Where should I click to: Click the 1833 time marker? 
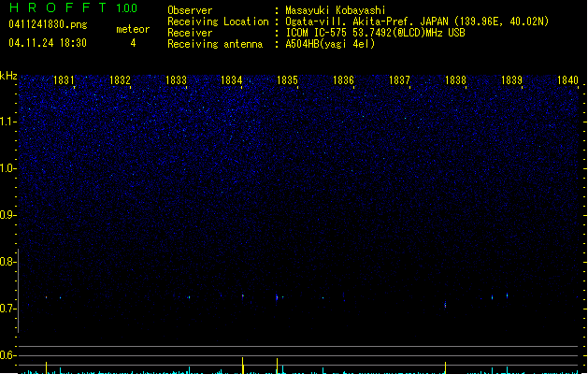coord(176,79)
